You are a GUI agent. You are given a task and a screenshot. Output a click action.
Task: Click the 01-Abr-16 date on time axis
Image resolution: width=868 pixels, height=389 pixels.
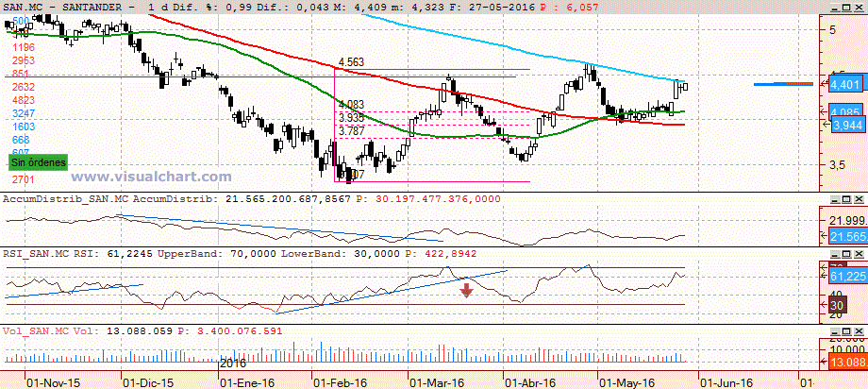coord(530,383)
